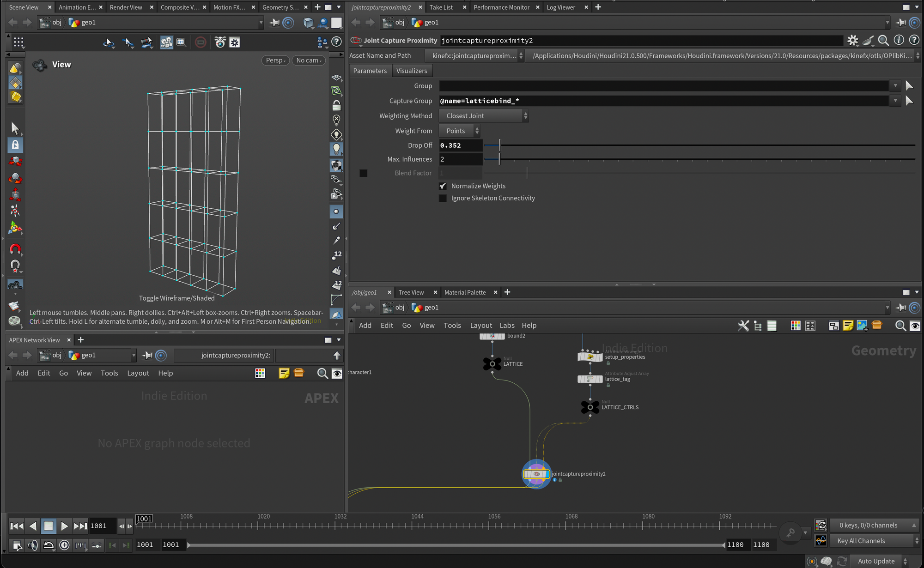Open the Weighting Method dropdown
924x568 pixels.
click(483, 116)
